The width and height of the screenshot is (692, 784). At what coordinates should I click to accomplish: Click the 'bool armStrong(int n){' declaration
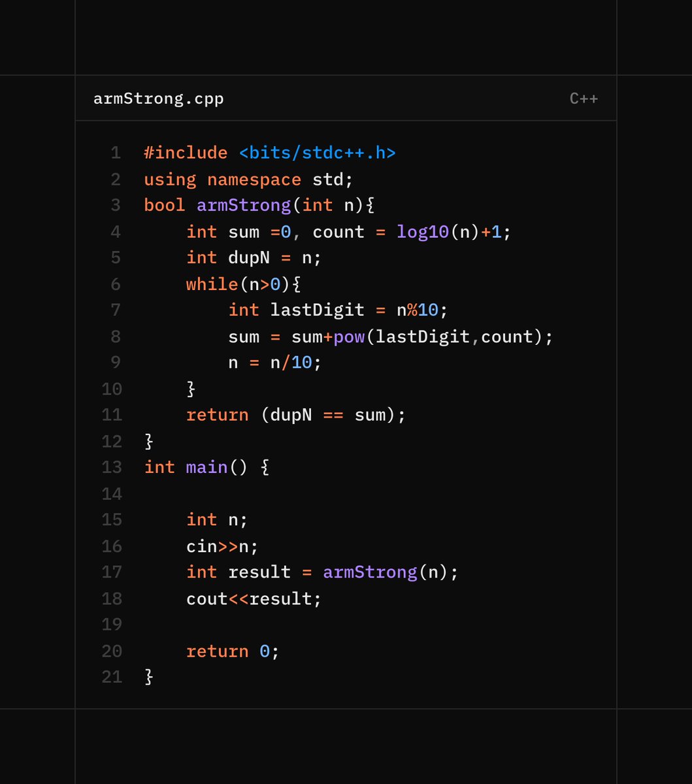(x=259, y=205)
